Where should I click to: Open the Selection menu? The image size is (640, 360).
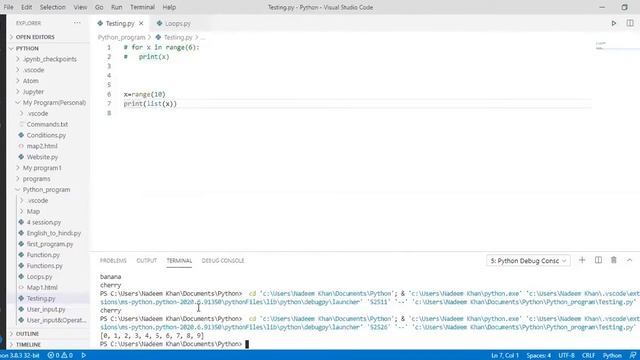52,7
